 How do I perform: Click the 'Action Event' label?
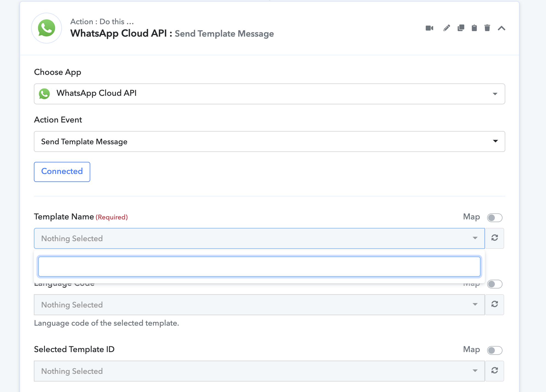click(58, 120)
